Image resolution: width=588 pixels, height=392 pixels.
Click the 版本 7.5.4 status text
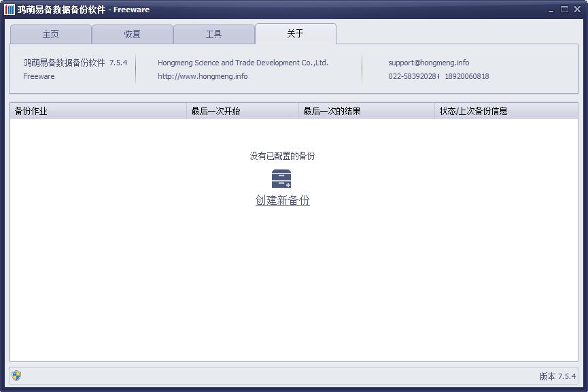557,376
